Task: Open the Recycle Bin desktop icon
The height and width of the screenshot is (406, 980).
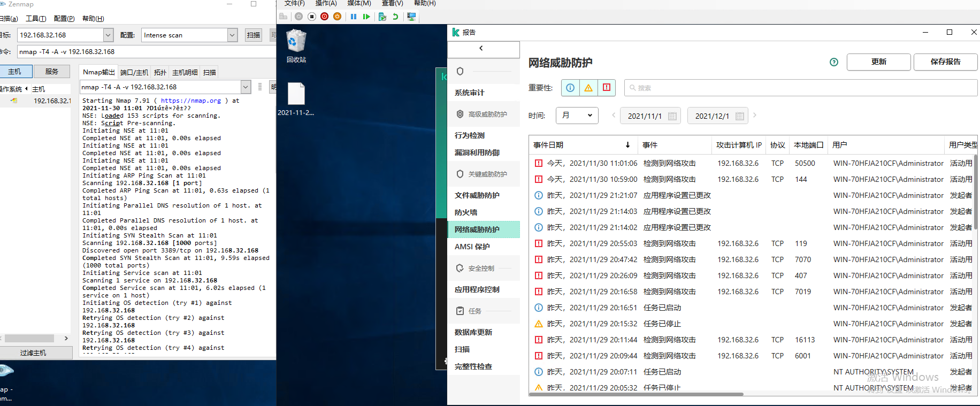Action: pos(296,46)
